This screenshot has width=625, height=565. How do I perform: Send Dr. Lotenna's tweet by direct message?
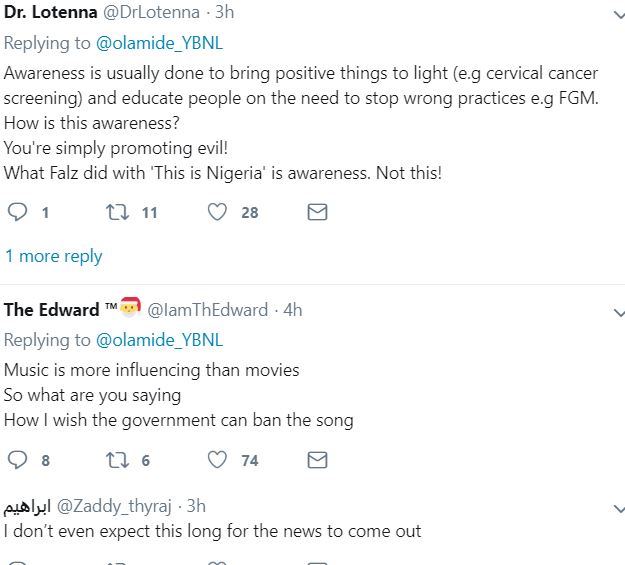[x=317, y=212]
